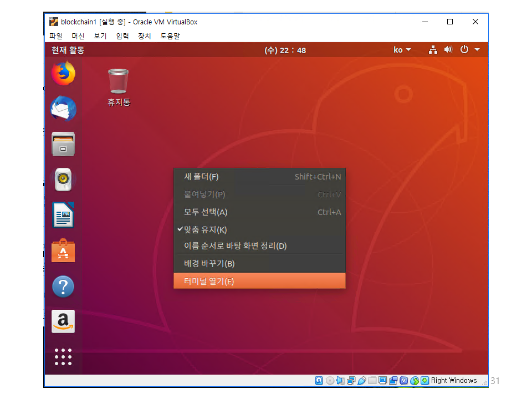Click the power icon in top bar
This screenshot has width=532, height=399.
pos(464,49)
